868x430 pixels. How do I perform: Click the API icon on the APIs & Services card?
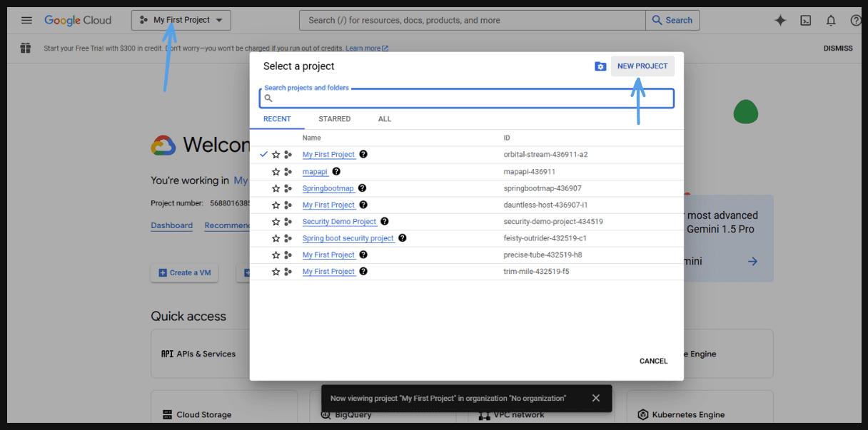pos(167,354)
